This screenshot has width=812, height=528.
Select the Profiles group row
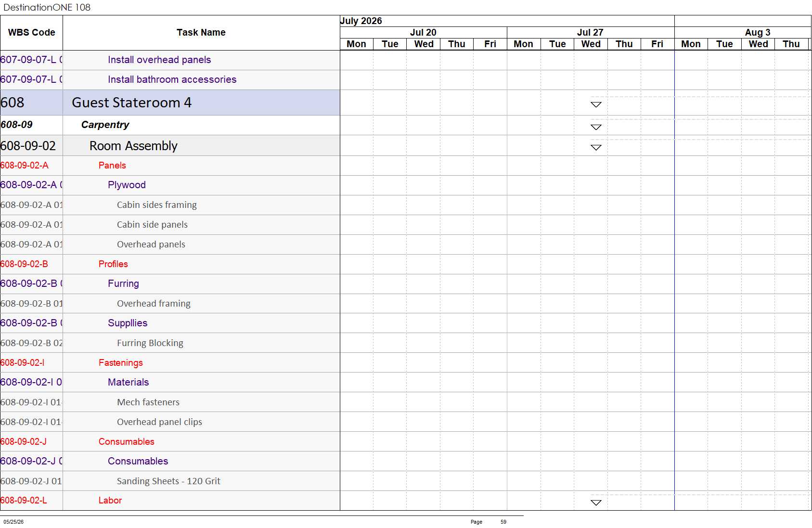[x=170, y=264]
